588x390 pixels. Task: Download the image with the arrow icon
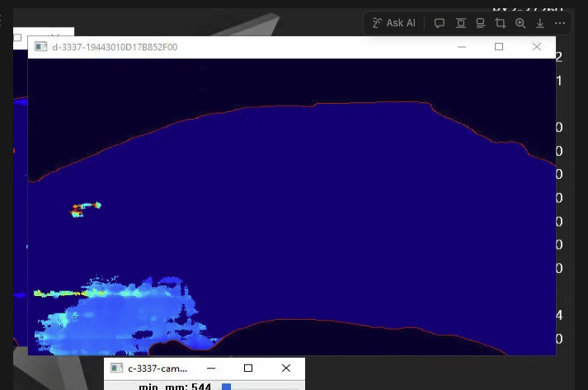tap(540, 23)
